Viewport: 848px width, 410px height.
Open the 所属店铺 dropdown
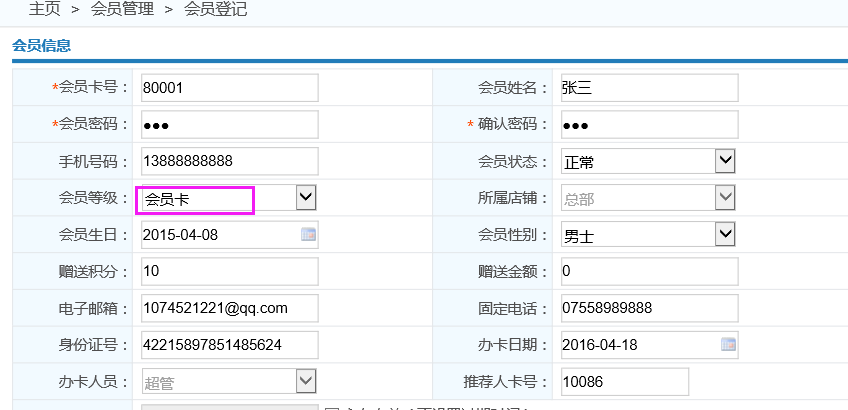pyautogui.click(x=725, y=198)
